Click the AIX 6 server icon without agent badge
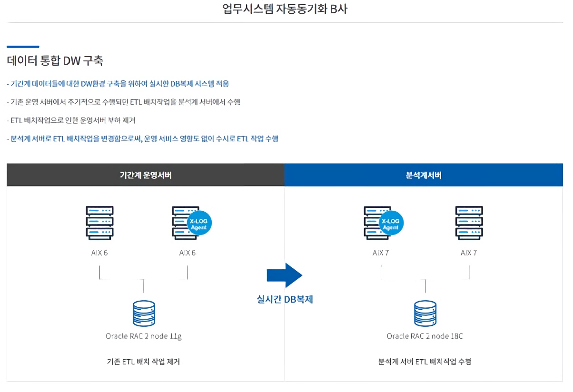Viewport: 573px width, 392px height. pyautogui.click(x=99, y=223)
